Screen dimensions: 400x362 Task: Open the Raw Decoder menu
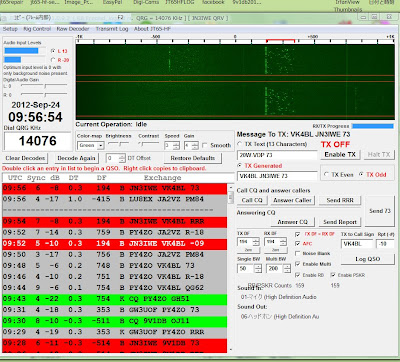(73, 29)
